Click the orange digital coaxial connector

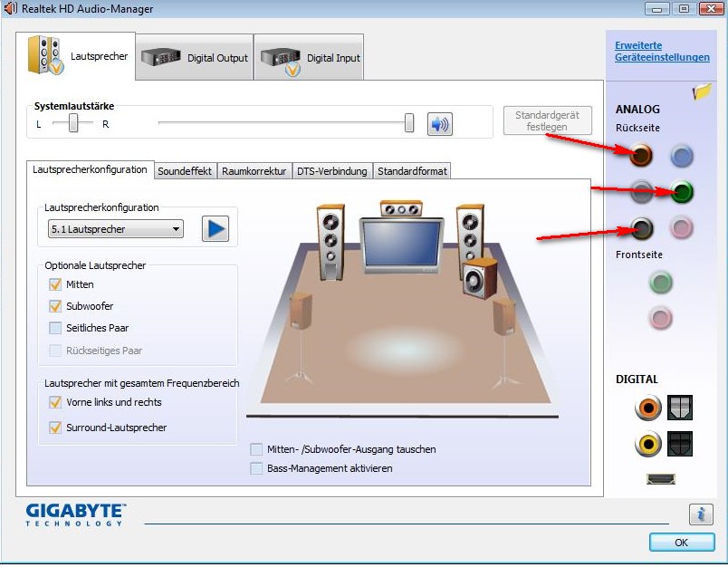pyautogui.click(x=647, y=408)
